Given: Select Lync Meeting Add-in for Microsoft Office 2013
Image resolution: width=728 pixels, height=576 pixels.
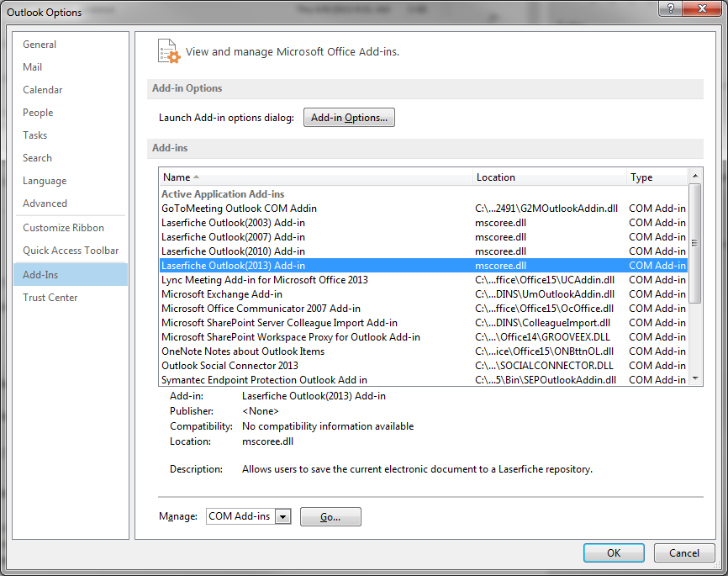Looking at the screenshot, I should coord(424,280).
